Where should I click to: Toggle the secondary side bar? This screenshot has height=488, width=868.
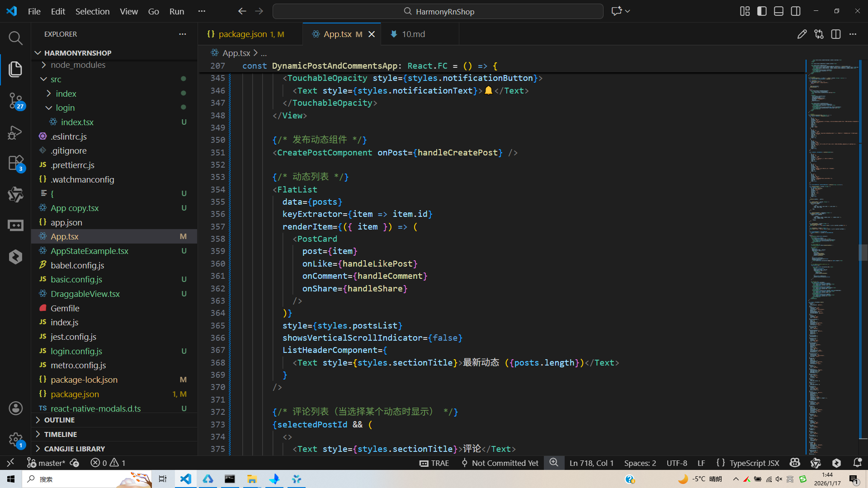pos(796,11)
